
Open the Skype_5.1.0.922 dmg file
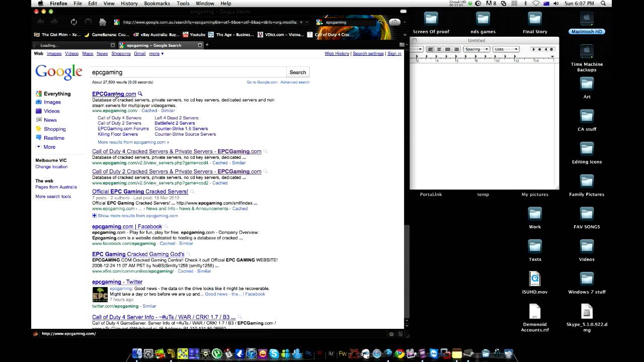point(587,318)
